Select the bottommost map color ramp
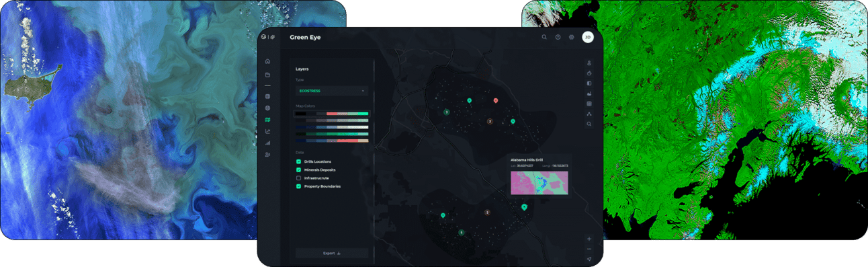This screenshot has height=267, width=868. tap(332, 141)
